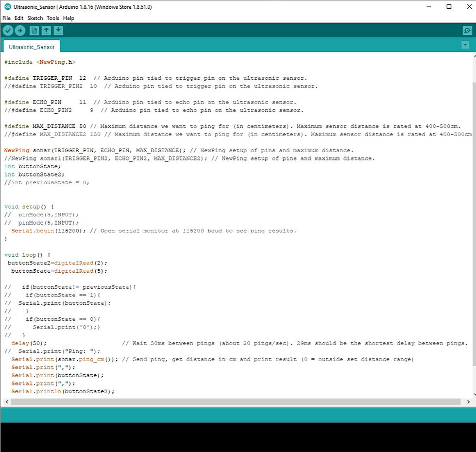Click the 'Serial.begin(115200);' statement
Screen dimensions: 476x452
point(49,230)
